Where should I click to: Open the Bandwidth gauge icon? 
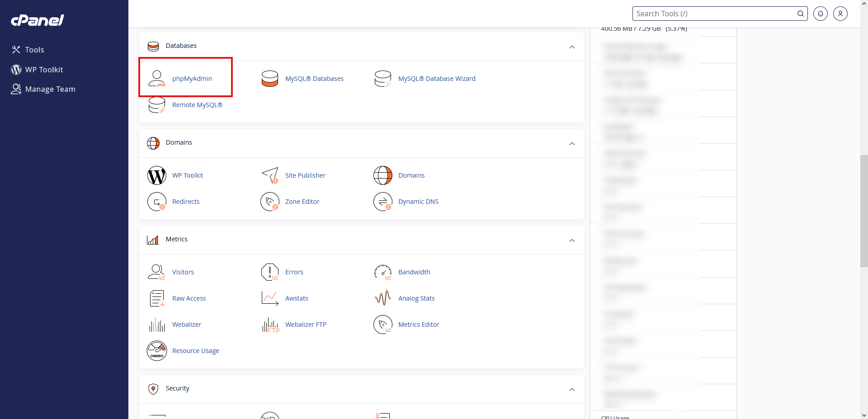(383, 272)
